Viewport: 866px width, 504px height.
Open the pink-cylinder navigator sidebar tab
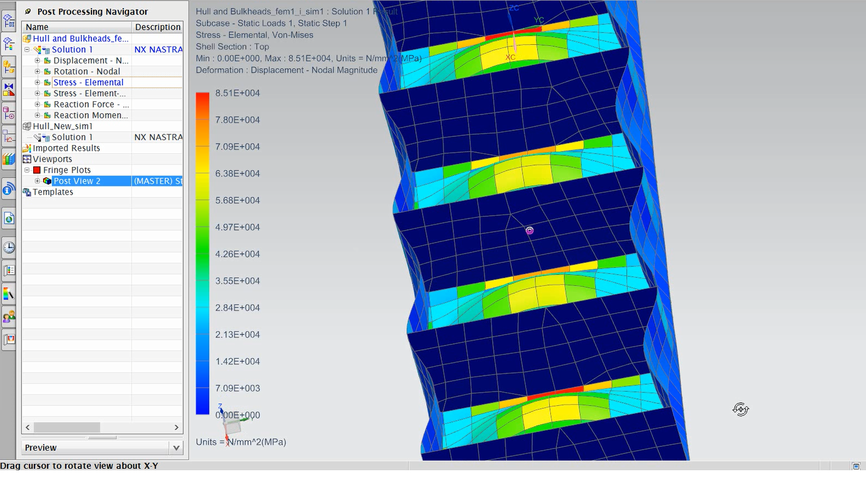pos(9,113)
